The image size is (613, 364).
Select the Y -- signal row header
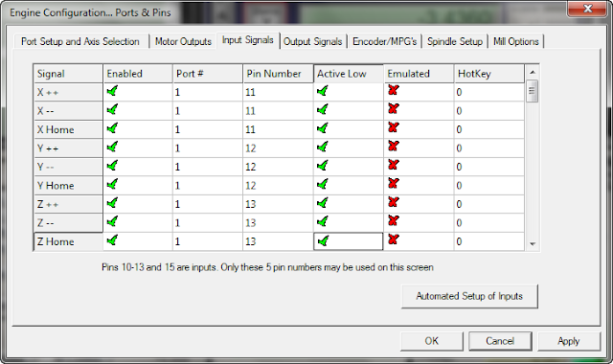(68, 167)
